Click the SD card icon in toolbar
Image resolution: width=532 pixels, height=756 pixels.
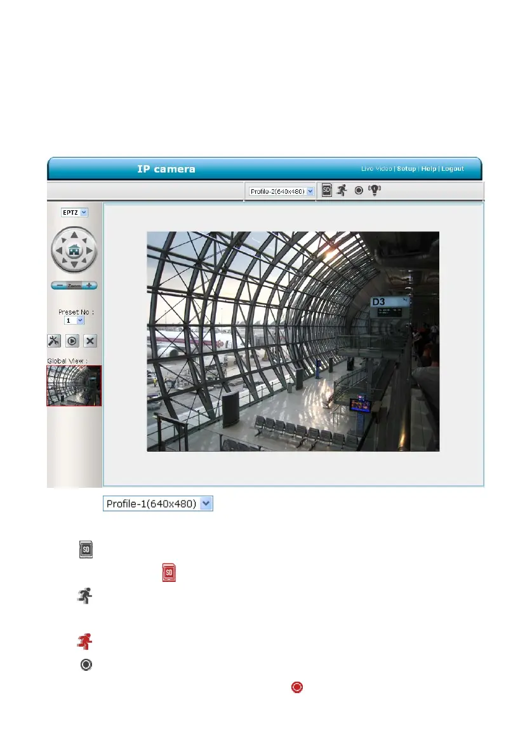pos(327,190)
